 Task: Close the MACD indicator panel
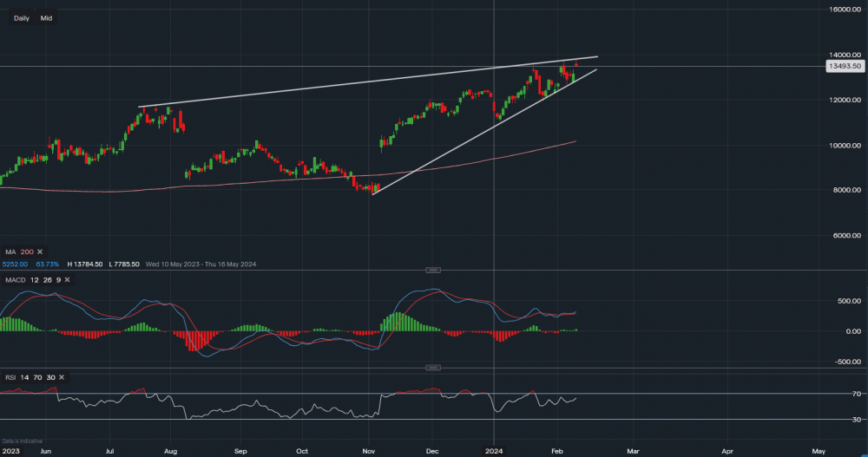tap(69, 279)
